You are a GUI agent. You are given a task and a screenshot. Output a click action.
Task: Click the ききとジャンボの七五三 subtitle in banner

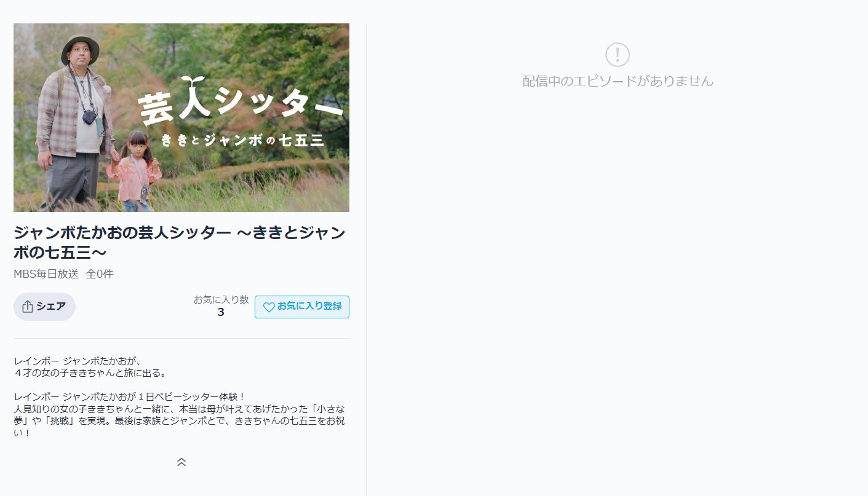coord(242,141)
